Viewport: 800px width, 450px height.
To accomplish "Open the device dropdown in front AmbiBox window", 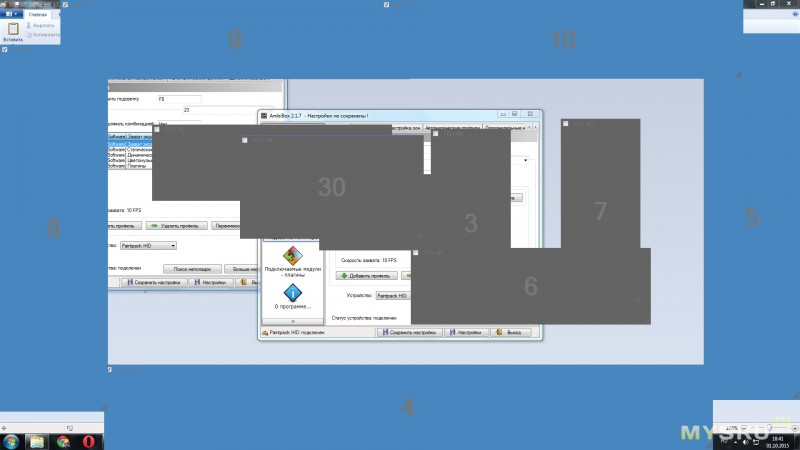I will [393, 295].
